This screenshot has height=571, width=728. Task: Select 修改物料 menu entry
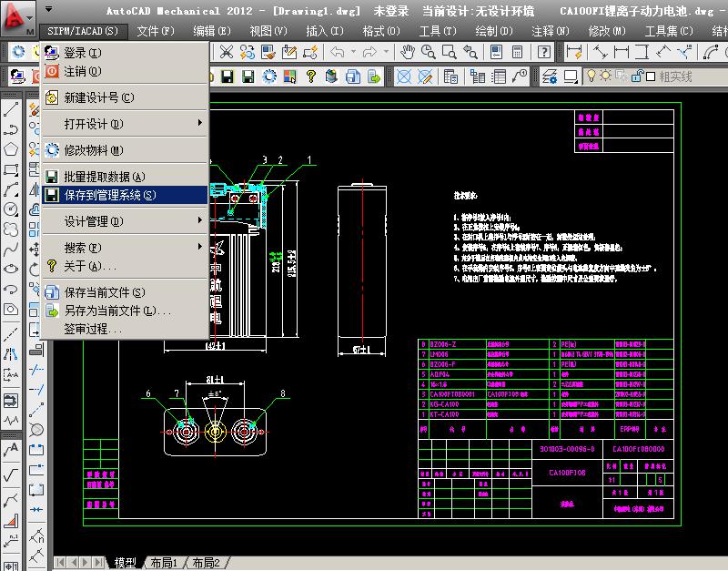[125, 150]
